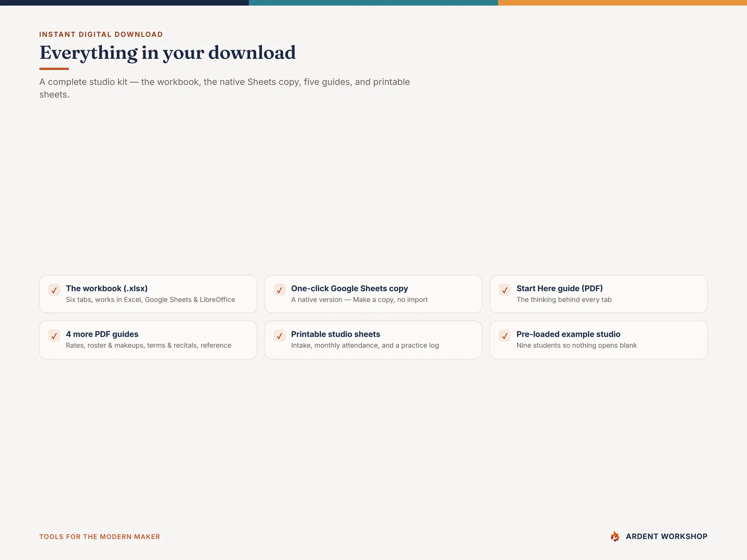
Task: Click the 'TOOLS FOR THE MODERN MAKER' footer text
Action: click(x=99, y=537)
